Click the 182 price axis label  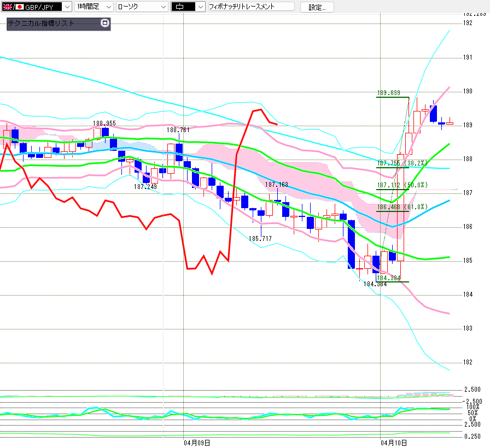pos(468,362)
